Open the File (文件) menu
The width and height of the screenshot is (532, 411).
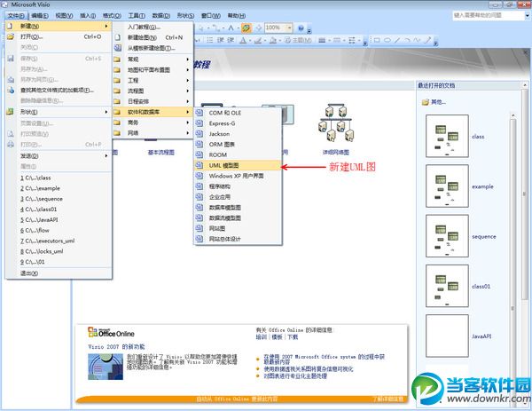16,16
